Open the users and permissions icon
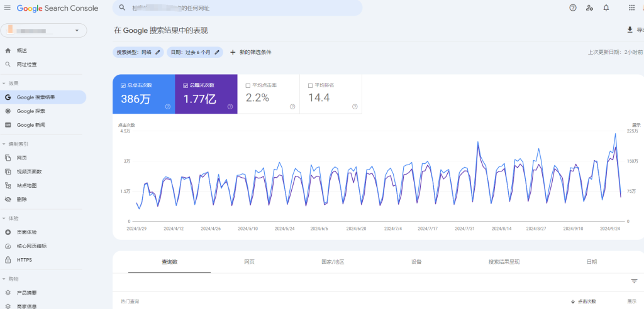This screenshot has height=309, width=644. pyautogui.click(x=589, y=8)
